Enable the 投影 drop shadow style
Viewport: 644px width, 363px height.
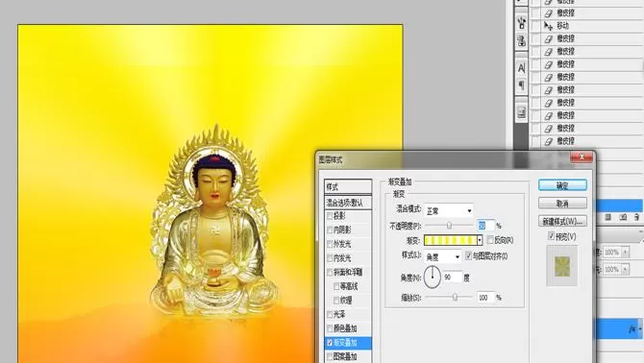point(330,216)
